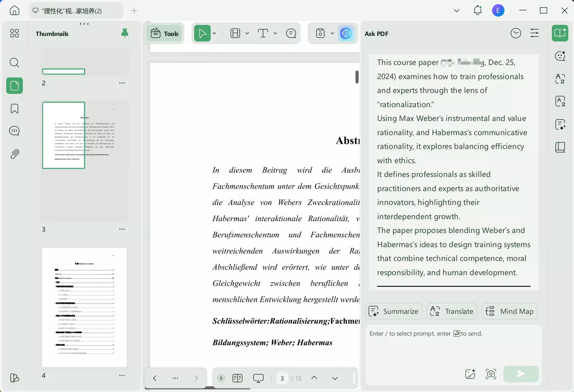Click the Summarize button
This screenshot has height=392, width=574.
[x=393, y=311]
